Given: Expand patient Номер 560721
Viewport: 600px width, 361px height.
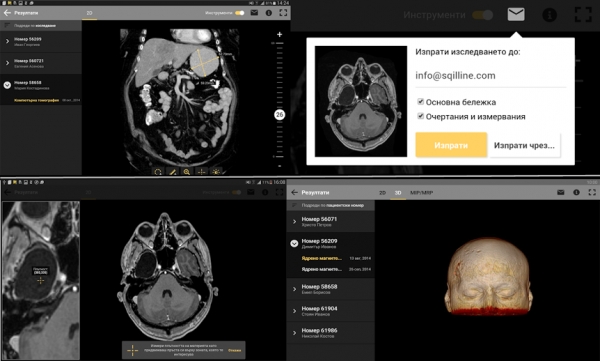Looking at the screenshot, I should 41,63.
